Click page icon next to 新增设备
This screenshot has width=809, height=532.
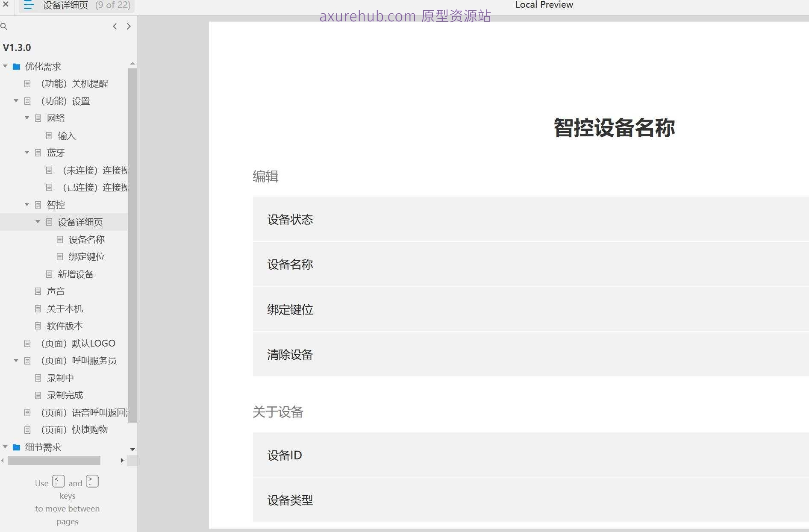pyautogui.click(x=49, y=274)
